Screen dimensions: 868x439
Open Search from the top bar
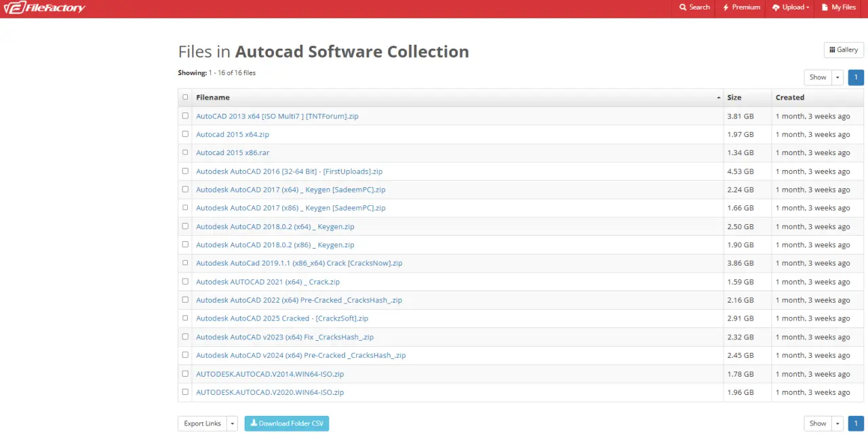(694, 7)
